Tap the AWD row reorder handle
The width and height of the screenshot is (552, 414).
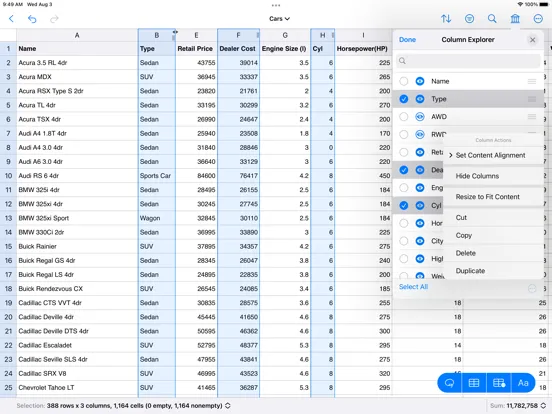[x=532, y=117]
